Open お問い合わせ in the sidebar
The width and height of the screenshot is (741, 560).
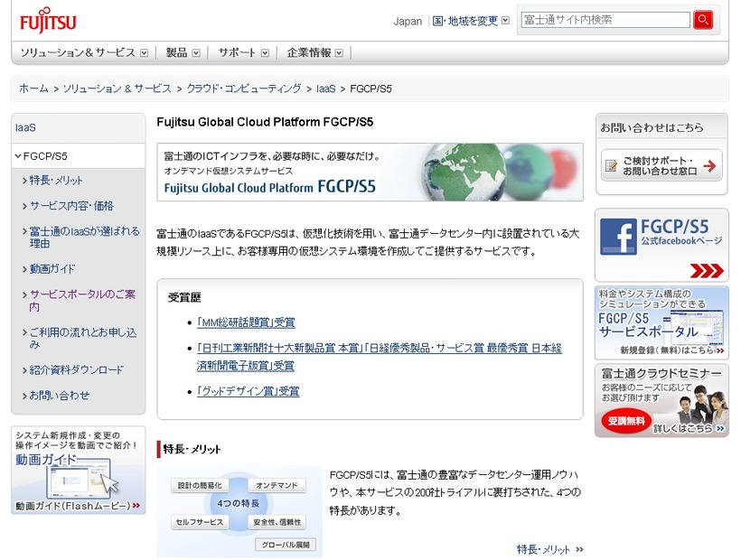59,396
